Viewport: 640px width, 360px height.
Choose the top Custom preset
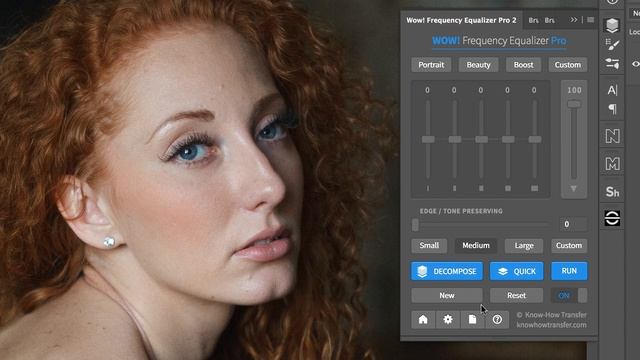568,65
